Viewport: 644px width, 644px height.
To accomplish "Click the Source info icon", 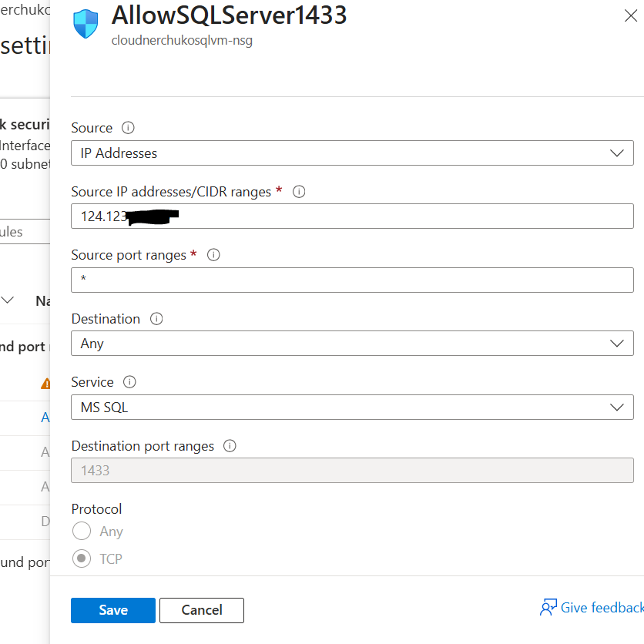I will point(128,128).
